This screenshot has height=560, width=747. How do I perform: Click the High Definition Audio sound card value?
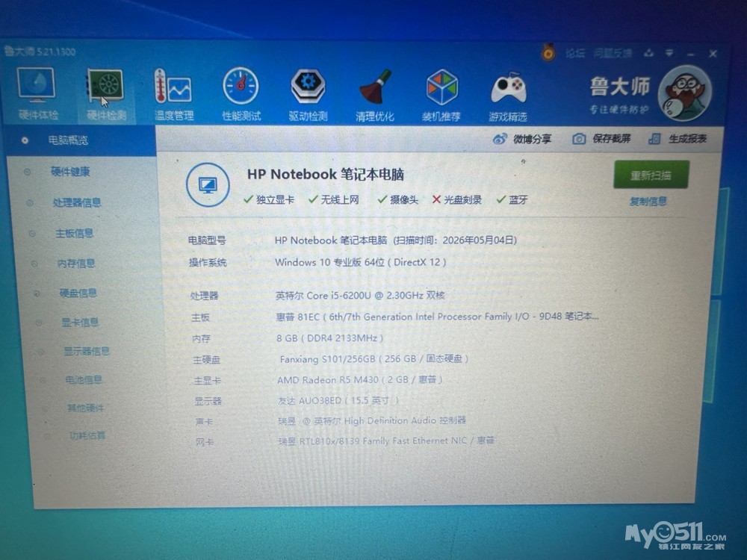click(x=372, y=420)
